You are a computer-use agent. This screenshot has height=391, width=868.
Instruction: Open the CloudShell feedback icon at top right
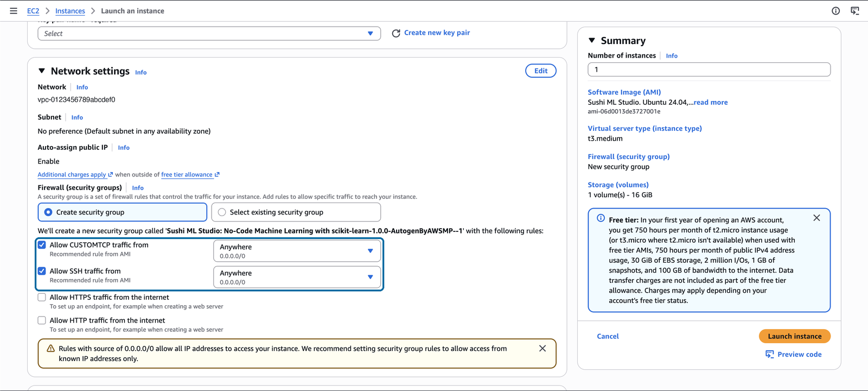point(855,11)
